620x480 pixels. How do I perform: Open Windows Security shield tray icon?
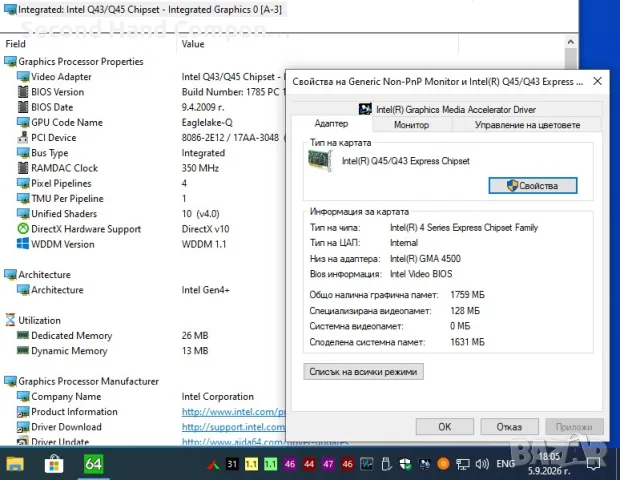pyautogui.click(x=405, y=464)
